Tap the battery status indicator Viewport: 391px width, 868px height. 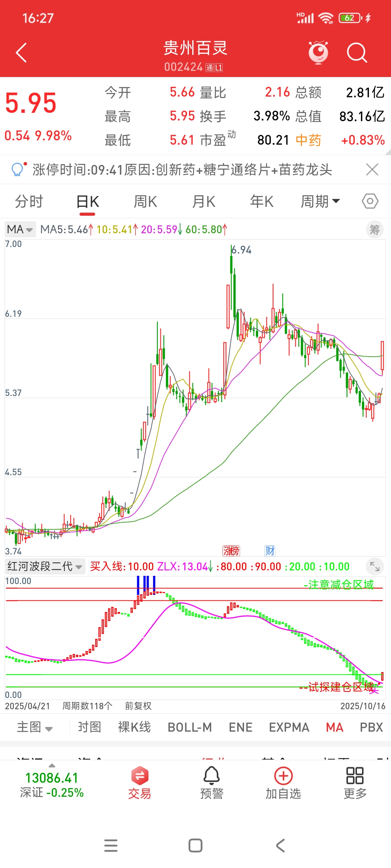click(350, 18)
